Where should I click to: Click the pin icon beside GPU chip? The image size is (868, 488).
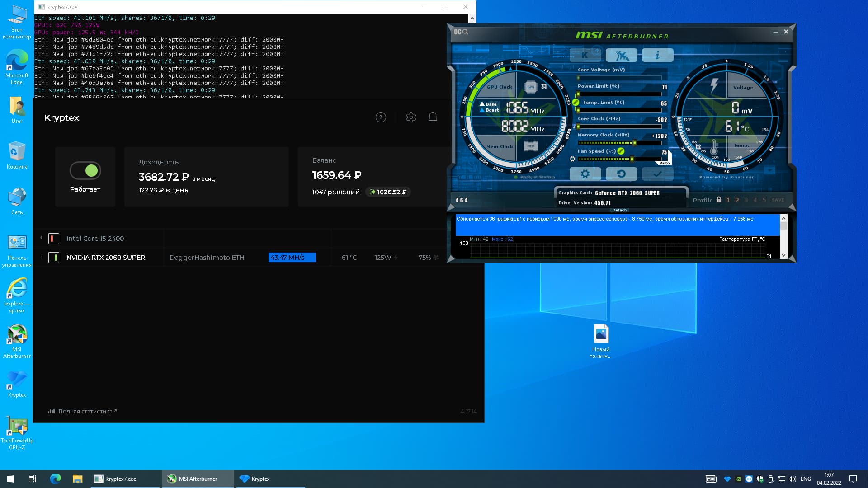click(544, 86)
